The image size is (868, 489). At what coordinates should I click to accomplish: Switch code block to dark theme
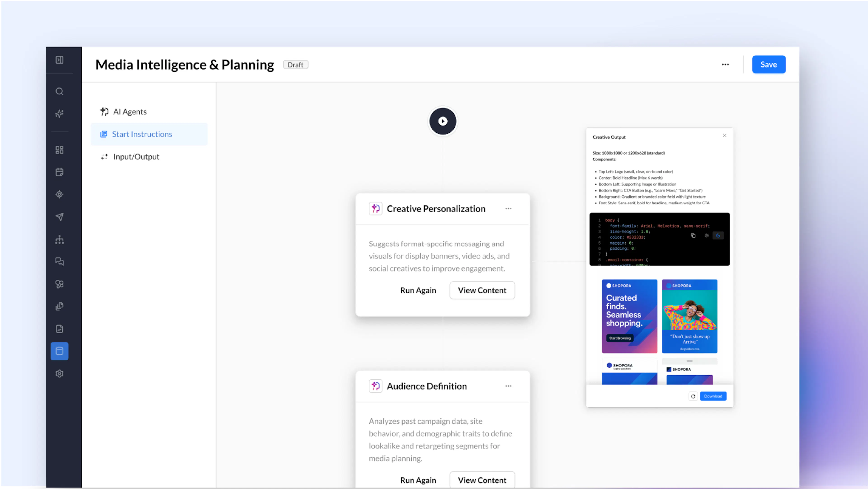click(718, 236)
